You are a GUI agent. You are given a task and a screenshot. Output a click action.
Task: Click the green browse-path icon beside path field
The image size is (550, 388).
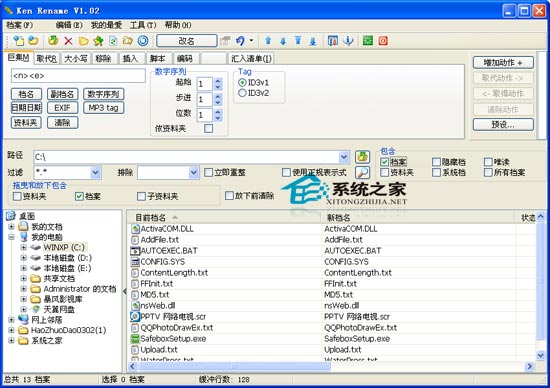point(362,156)
